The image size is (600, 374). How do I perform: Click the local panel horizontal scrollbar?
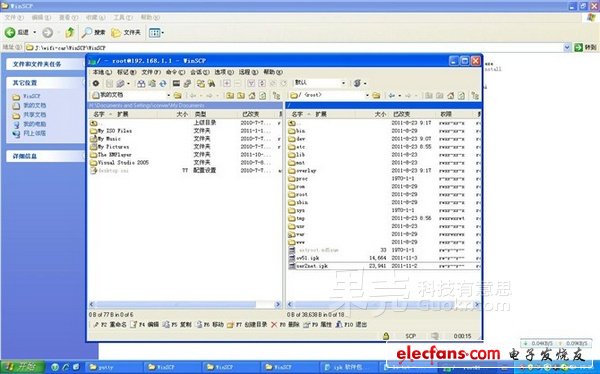[x=185, y=304]
